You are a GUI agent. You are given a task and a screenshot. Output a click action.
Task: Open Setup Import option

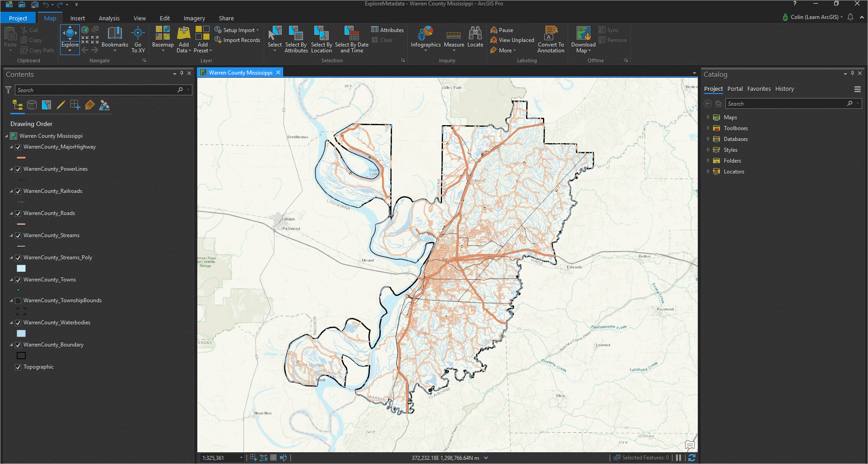point(237,30)
